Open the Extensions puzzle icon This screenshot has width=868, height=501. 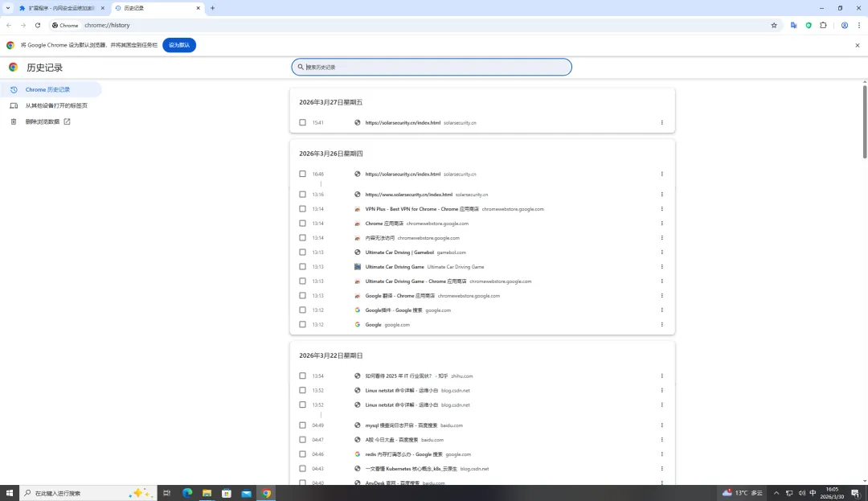(x=823, y=25)
